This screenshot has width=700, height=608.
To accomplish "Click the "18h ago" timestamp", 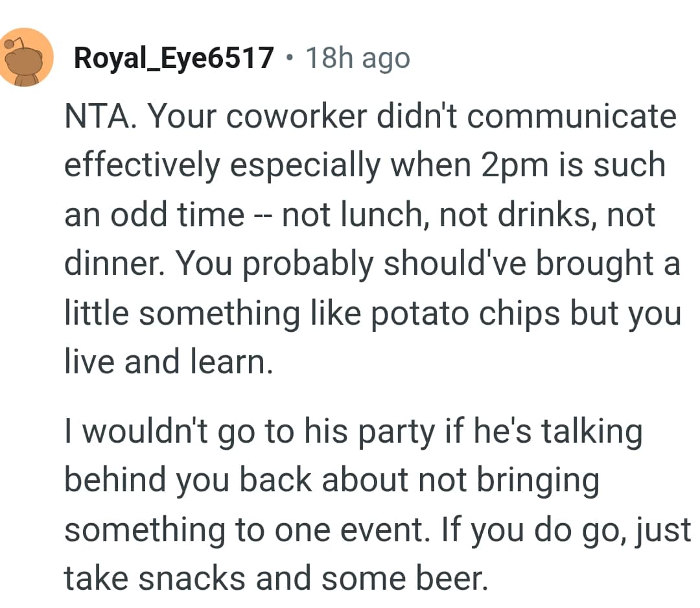I will 357,59.
